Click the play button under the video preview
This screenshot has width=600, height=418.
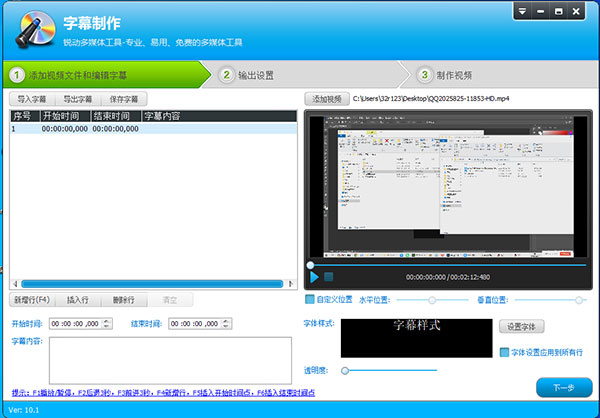click(314, 276)
